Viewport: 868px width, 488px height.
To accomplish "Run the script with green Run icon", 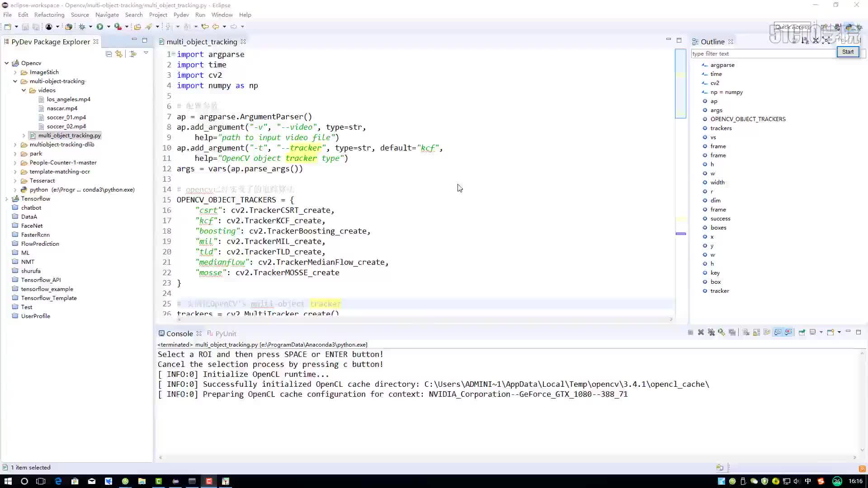I will 100,27.
